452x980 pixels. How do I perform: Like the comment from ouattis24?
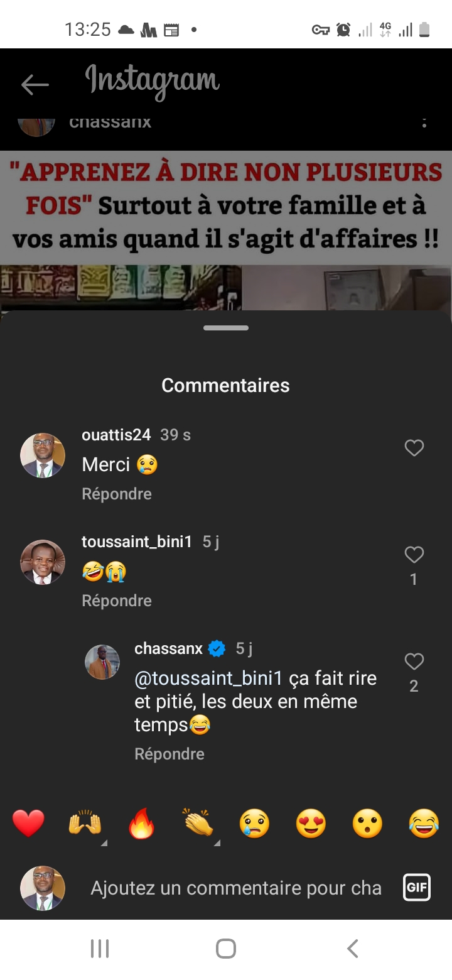click(414, 448)
